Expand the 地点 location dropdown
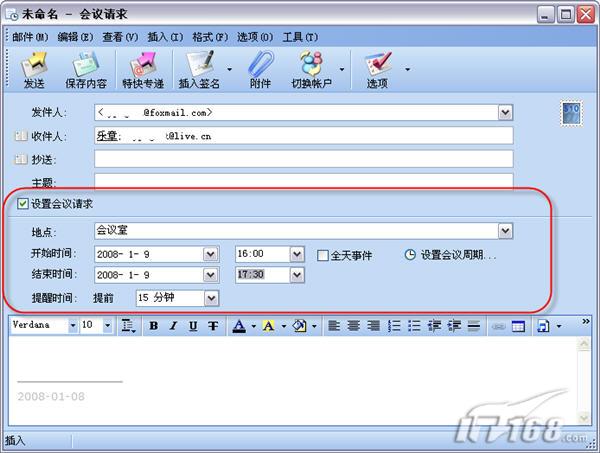Image resolution: width=600 pixels, height=453 pixels. tap(505, 232)
